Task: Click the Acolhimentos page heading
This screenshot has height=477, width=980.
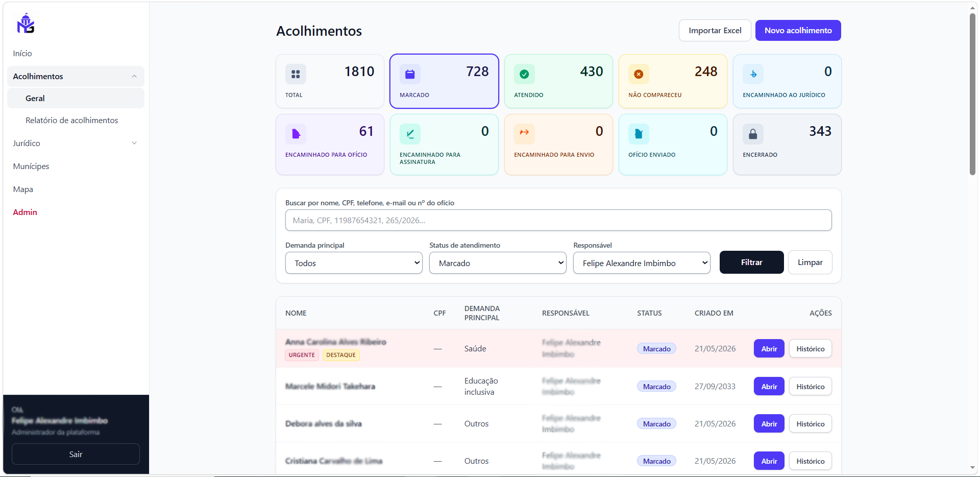Action: [319, 31]
